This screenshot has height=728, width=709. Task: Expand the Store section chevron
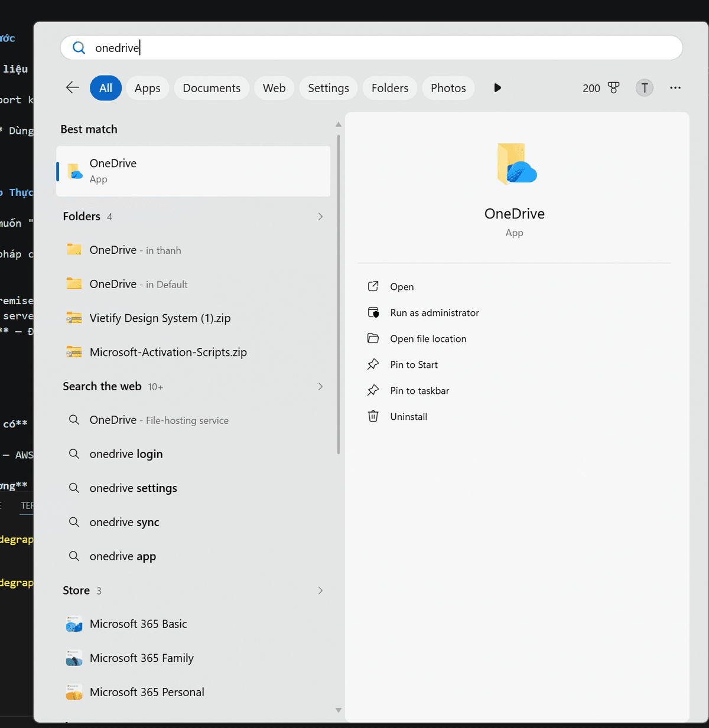click(x=320, y=590)
